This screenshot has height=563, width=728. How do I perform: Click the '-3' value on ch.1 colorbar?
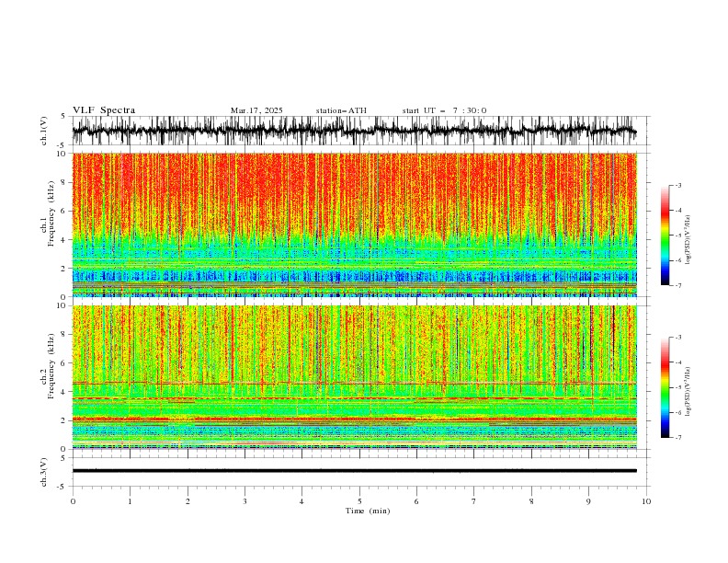677,185
